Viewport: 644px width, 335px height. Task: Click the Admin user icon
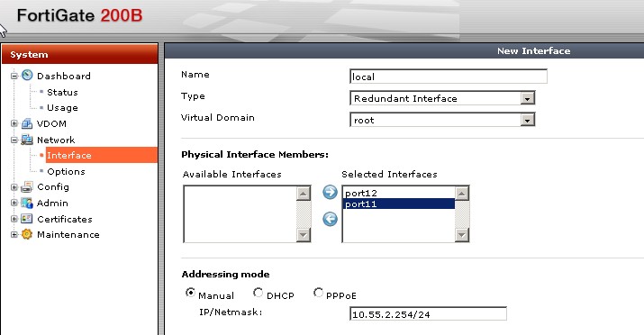[x=27, y=203]
